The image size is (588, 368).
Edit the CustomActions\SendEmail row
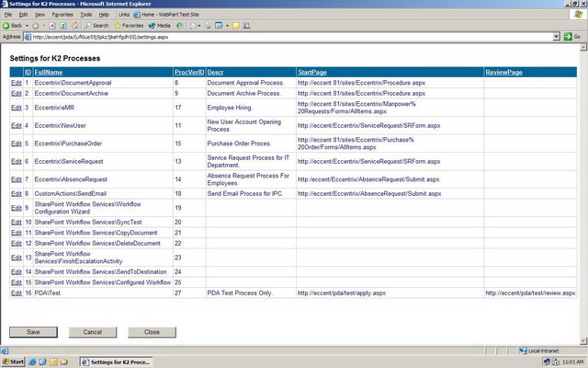coord(17,193)
